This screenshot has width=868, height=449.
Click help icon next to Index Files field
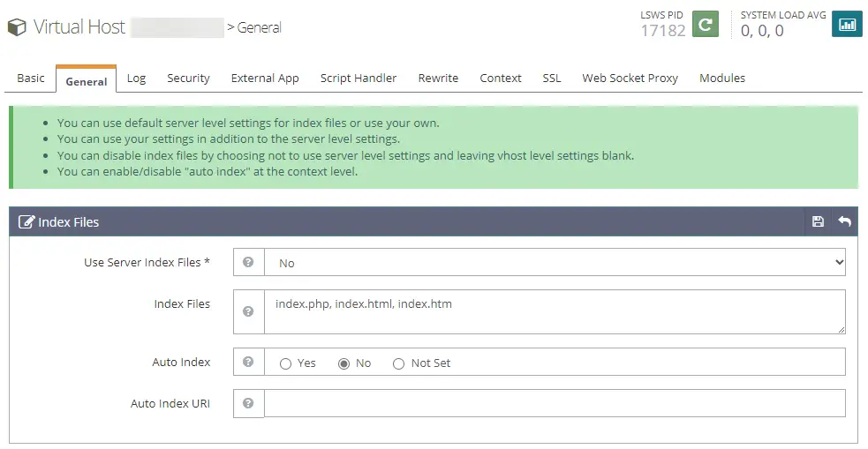pos(249,311)
